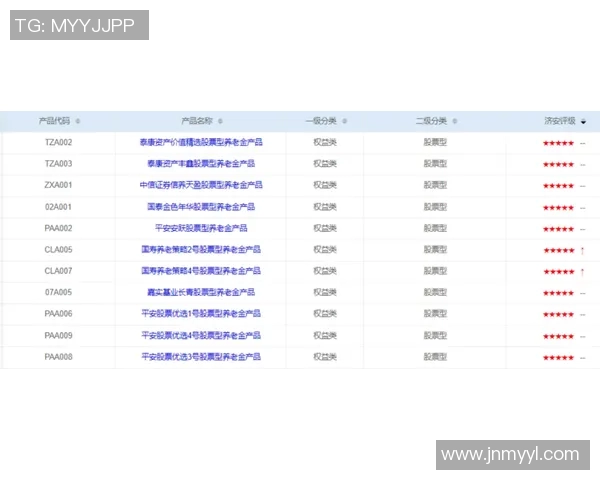Sort by 一级分类 using its sort icon
Screen dimensions: 600x480
tap(344, 121)
